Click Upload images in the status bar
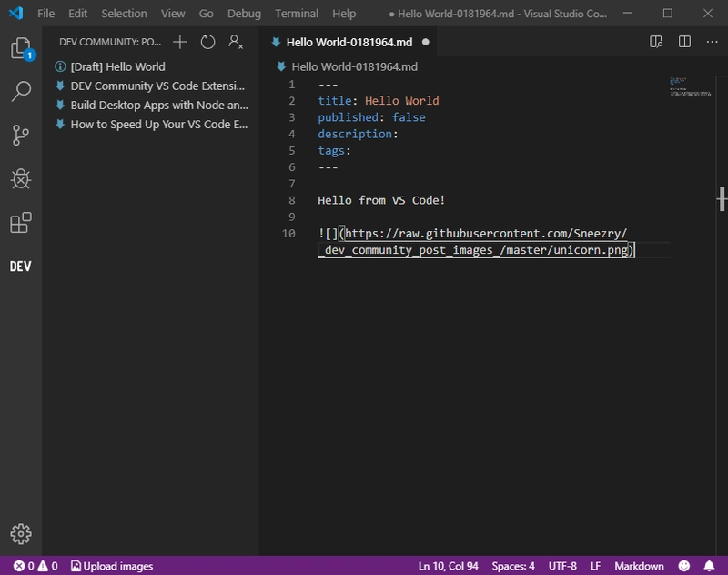Viewport: 728px width, 575px height. (112, 566)
